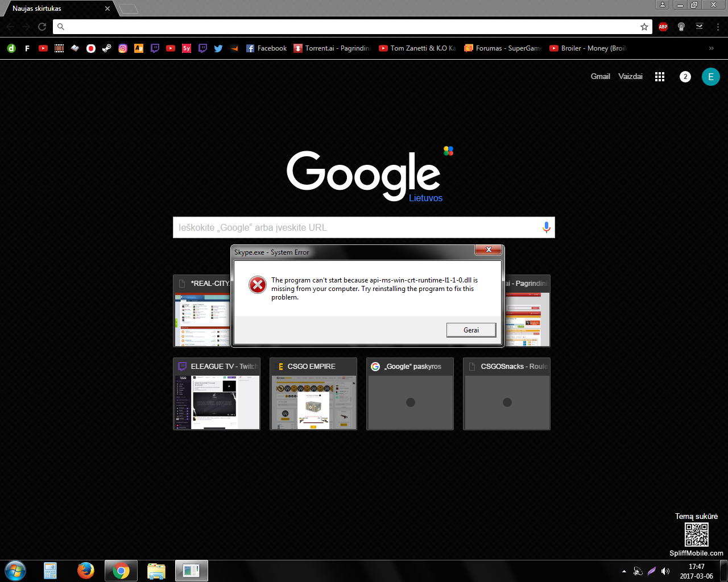
Task: Close the Skype.exe System Error dialog
Action: [488, 250]
